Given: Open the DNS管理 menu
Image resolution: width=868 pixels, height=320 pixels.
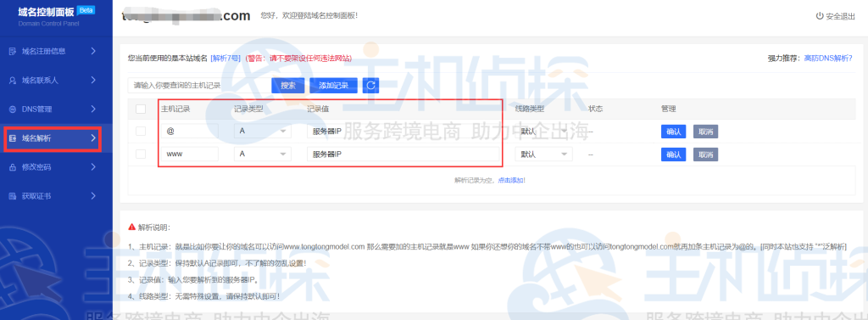Looking at the screenshot, I should [56, 109].
